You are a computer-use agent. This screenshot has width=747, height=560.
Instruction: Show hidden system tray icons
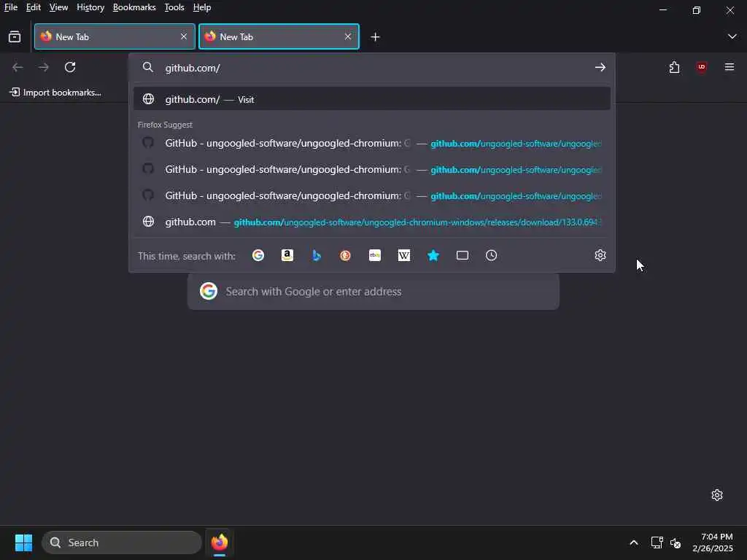coord(634,542)
